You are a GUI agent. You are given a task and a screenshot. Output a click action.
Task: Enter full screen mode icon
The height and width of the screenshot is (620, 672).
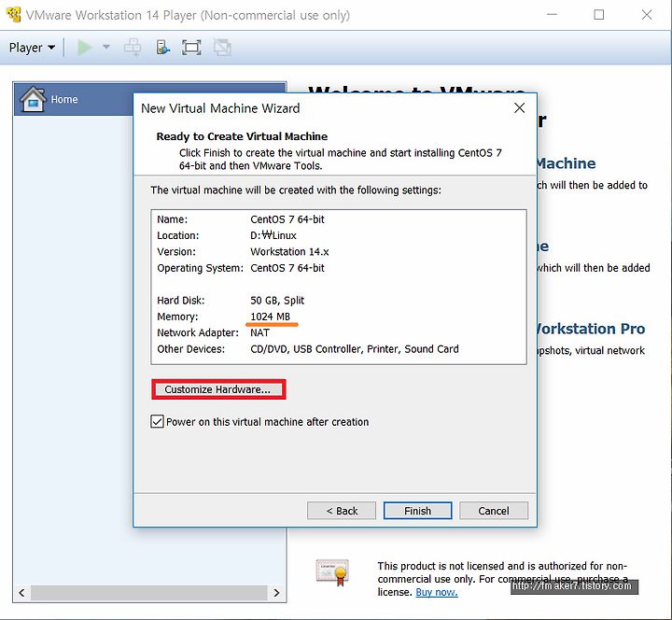(x=191, y=48)
